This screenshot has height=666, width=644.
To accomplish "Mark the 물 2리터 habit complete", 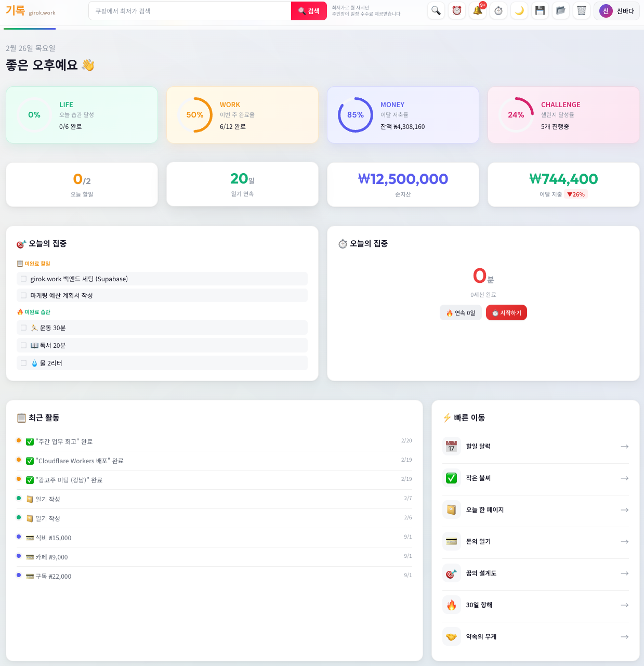I will [x=23, y=362].
